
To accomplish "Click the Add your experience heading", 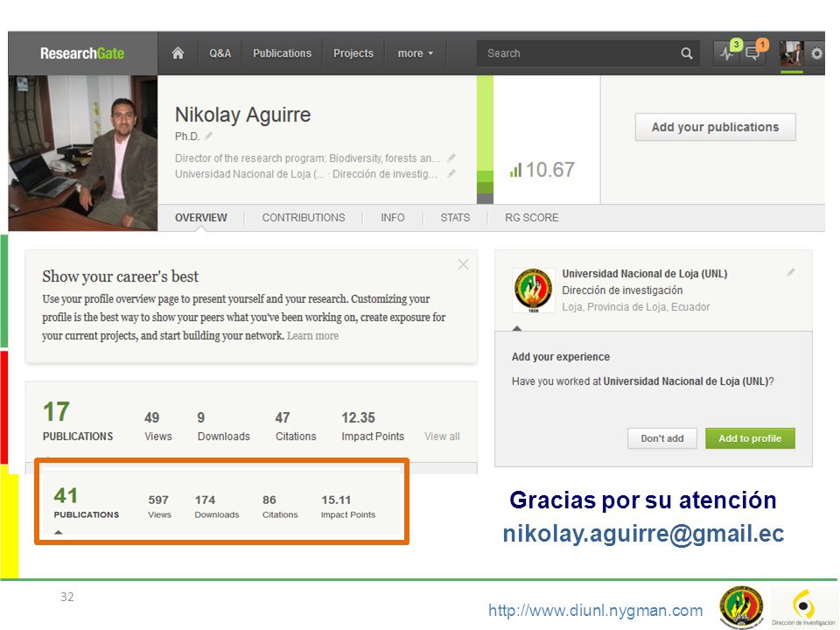I will [560, 357].
